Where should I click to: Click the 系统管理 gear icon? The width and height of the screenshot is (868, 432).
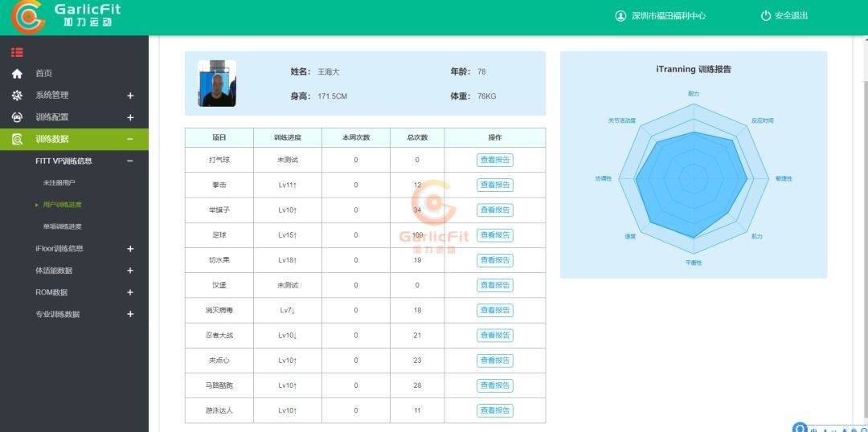pyautogui.click(x=17, y=96)
